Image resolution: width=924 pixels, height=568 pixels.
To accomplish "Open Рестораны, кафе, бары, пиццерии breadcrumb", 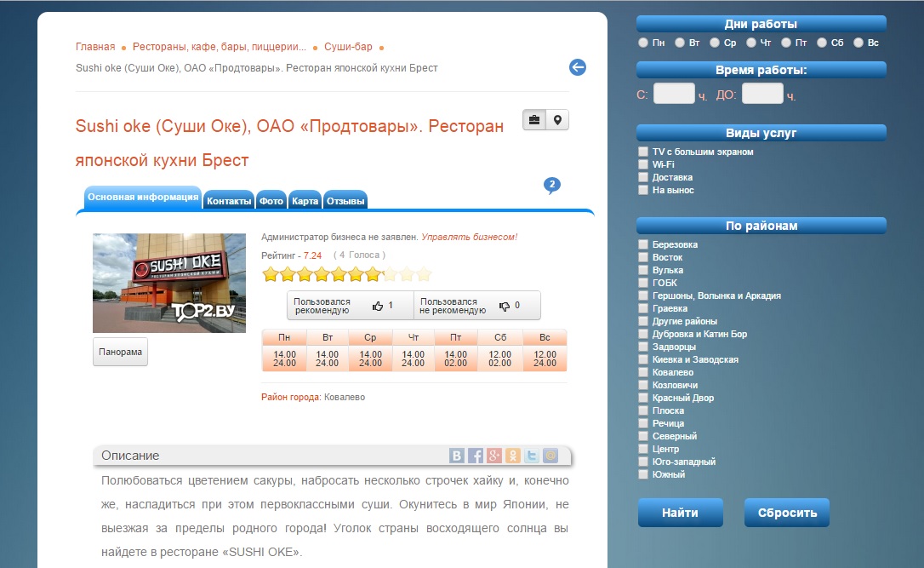I will point(220,47).
